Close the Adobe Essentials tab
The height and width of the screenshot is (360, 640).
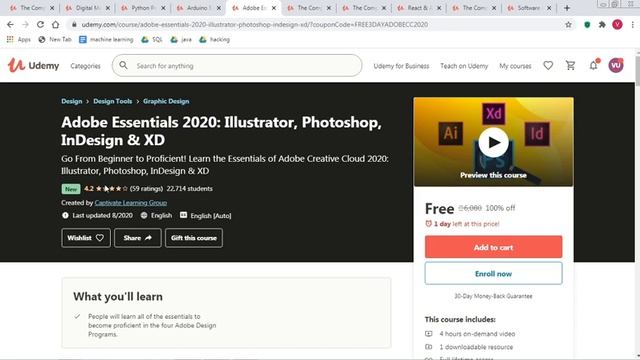(274, 8)
